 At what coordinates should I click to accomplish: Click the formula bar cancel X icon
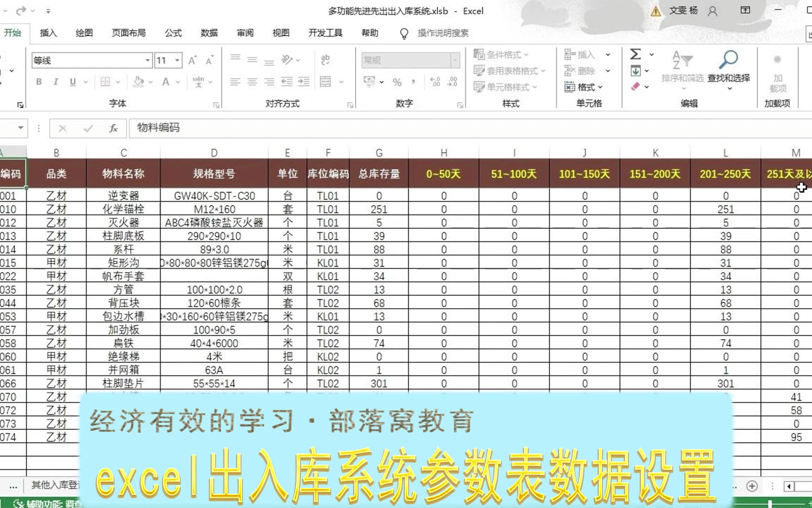[x=62, y=128]
